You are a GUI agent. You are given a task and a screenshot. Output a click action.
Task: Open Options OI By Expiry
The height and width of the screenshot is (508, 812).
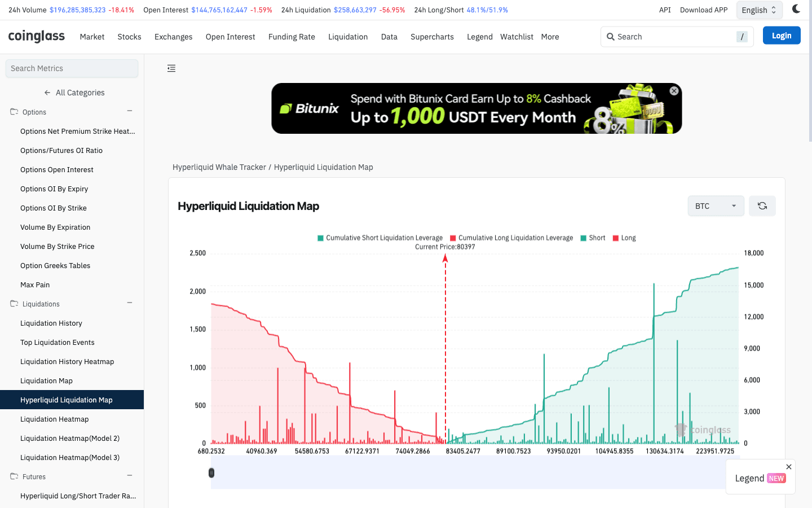[x=54, y=189]
